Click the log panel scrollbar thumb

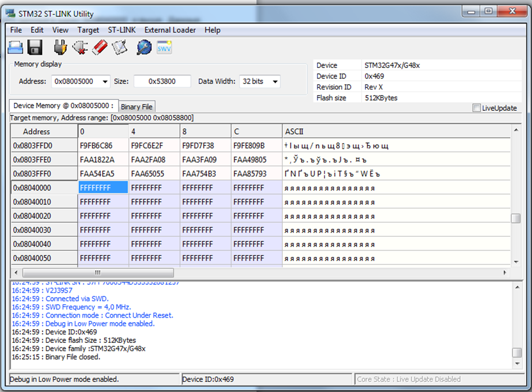click(x=517, y=353)
